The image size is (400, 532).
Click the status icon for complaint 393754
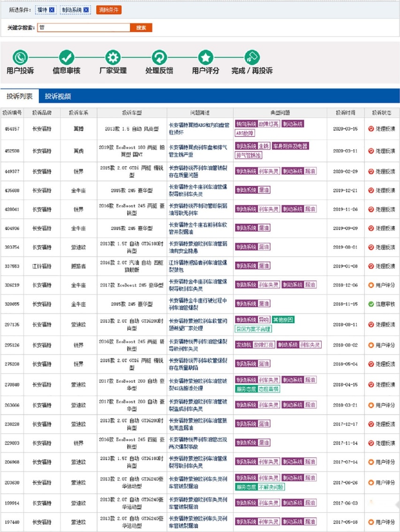click(x=371, y=247)
